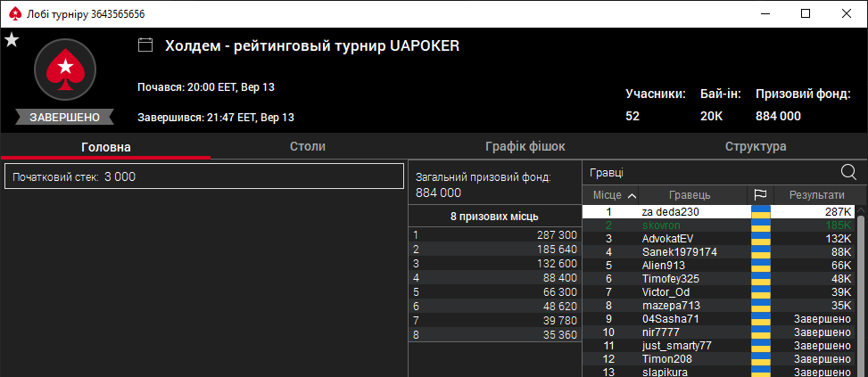Click Учасники value 52
This screenshot has height=377, width=868.
632,116
